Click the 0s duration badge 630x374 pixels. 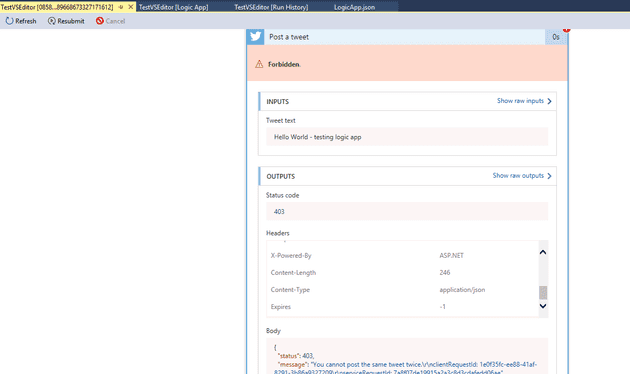(x=556, y=37)
